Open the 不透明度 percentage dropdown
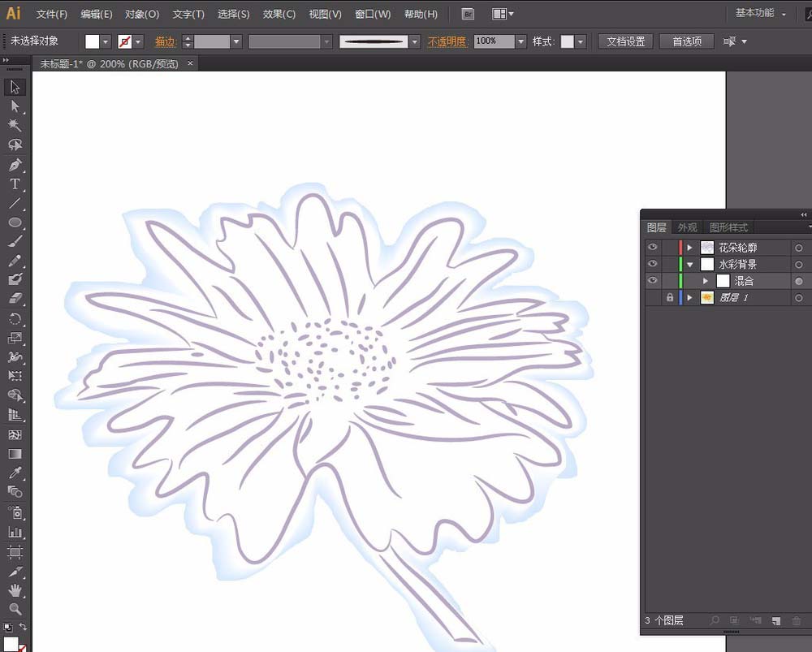The width and height of the screenshot is (812, 652). [520, 41]
